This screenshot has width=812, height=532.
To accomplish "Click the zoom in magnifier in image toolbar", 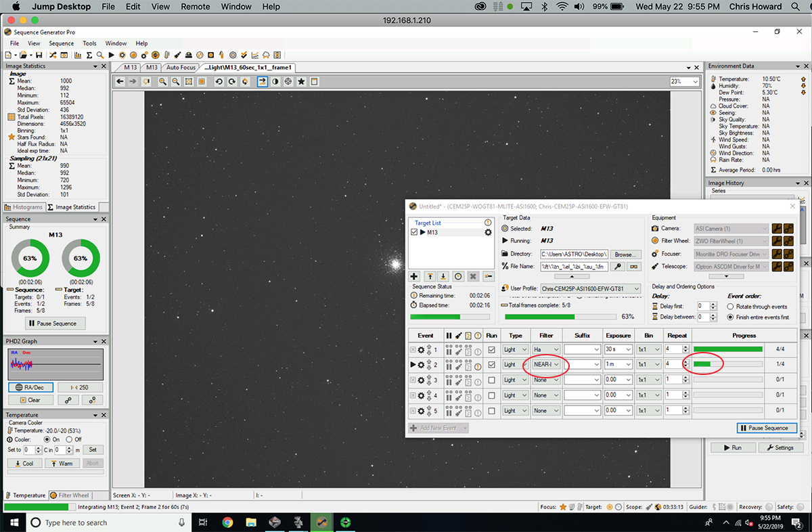I will point(162,81).
